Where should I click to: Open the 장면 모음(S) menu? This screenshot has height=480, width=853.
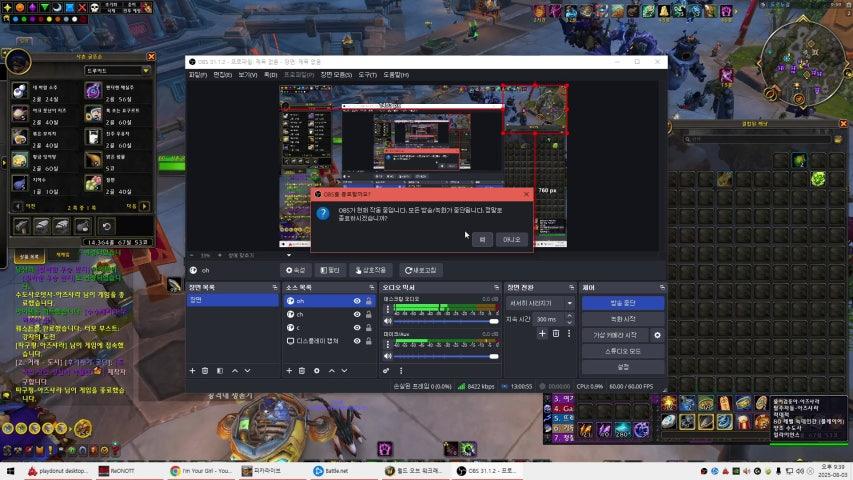(x=336, y=75)
